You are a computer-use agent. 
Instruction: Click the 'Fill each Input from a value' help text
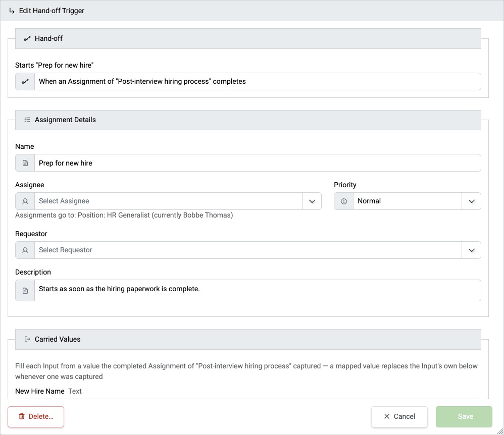(x=246, y=371)
